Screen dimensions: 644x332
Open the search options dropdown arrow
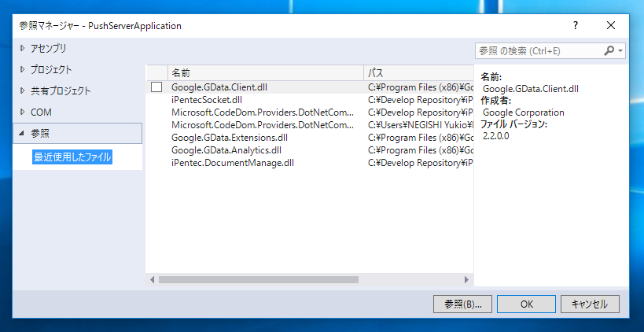pos(620,51)
